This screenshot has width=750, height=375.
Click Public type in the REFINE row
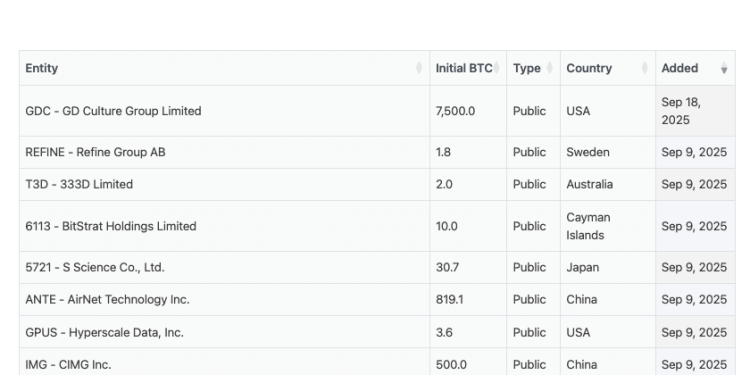[x=529, y=152]
